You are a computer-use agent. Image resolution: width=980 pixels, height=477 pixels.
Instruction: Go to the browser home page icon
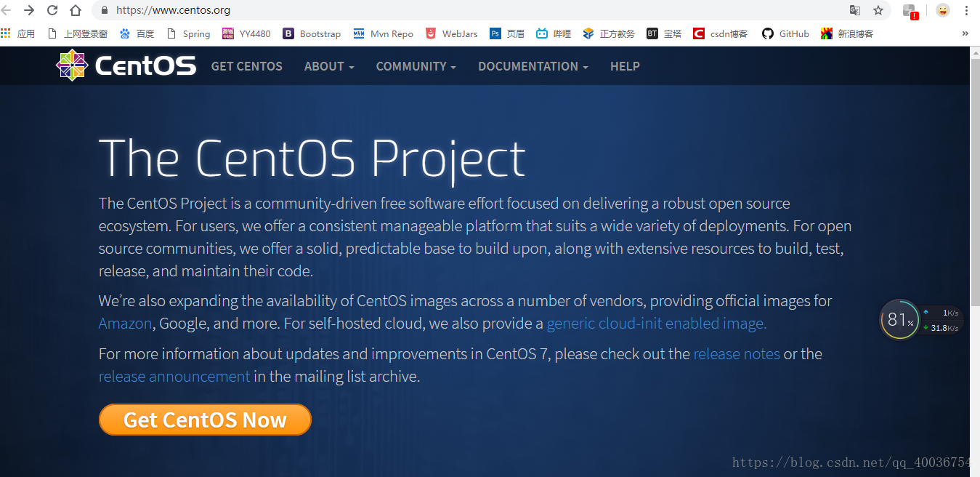tap(76, 10)
